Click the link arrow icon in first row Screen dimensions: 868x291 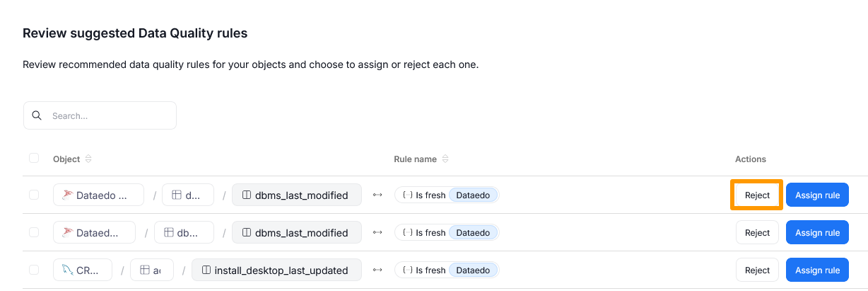[377, 195]
